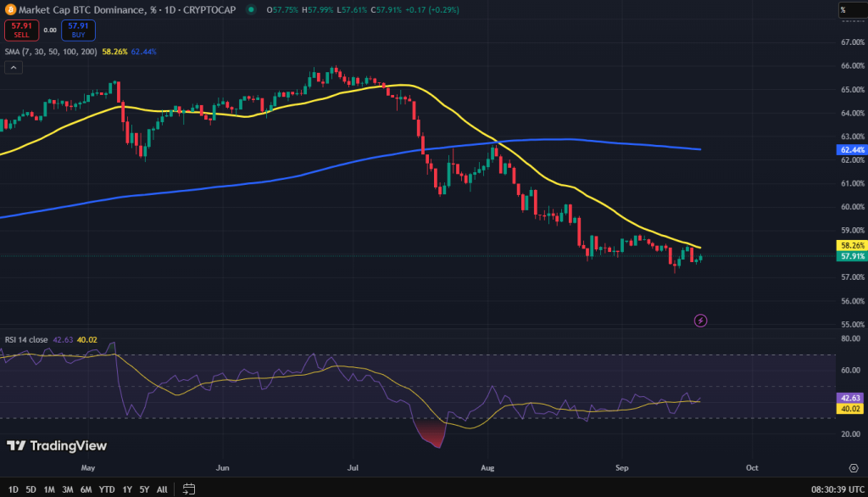
Task: Open the go-to-date calendar icon
Action: click(189, 489)
